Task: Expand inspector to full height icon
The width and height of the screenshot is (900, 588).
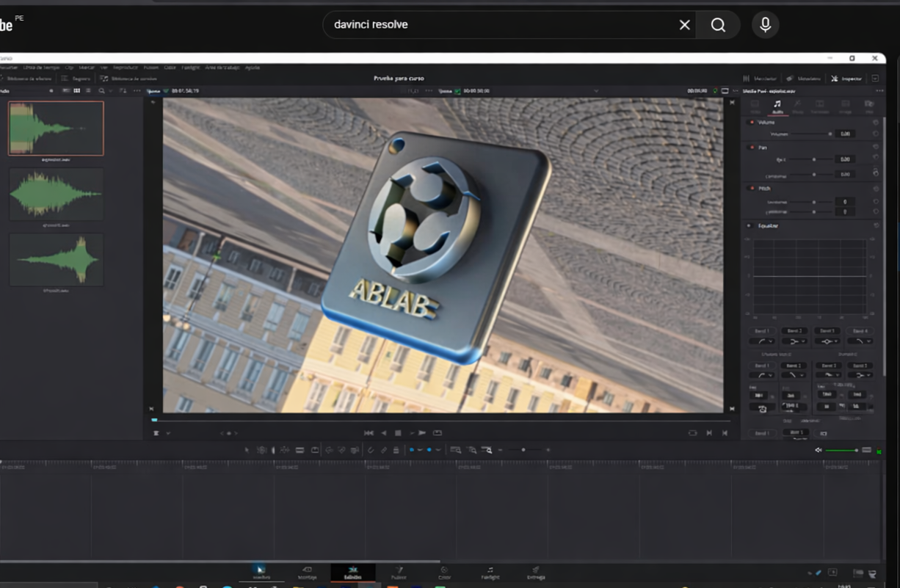Action: pos(875,79)
